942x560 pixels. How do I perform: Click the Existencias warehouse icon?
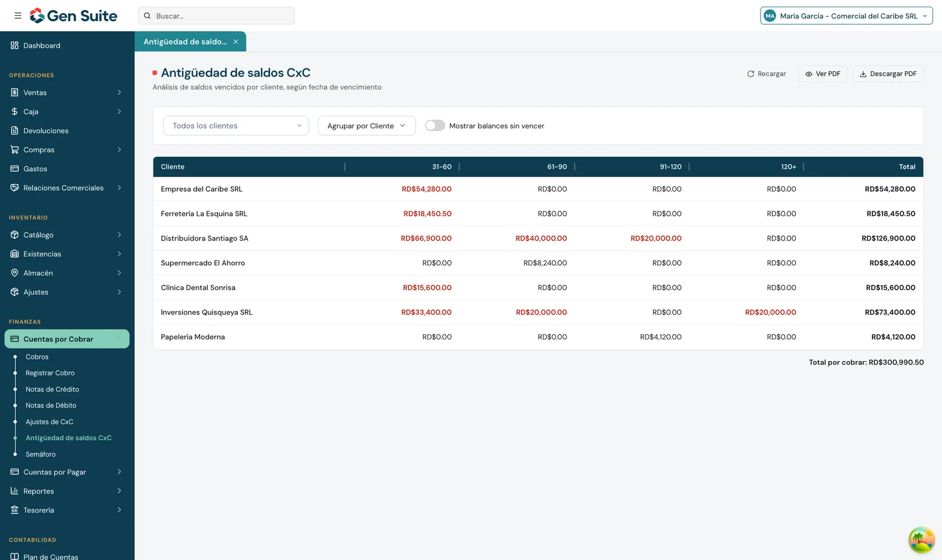(15, 254)
